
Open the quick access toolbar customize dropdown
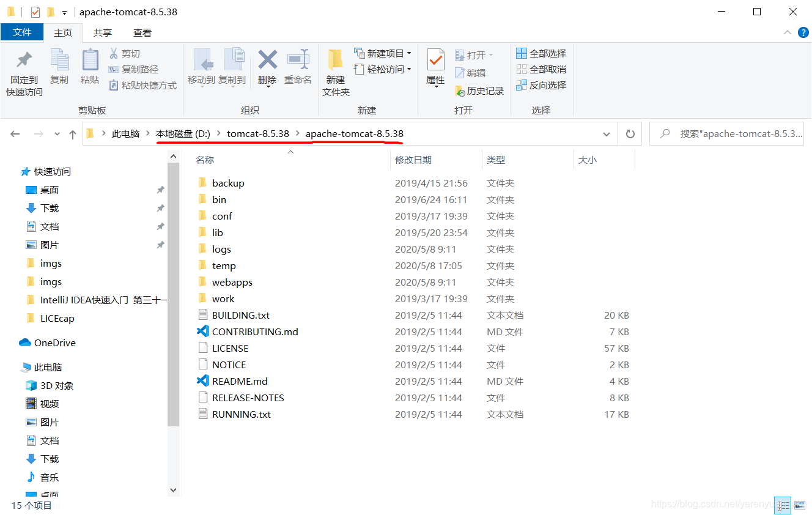pyautogui.click(x=64, y=12)
